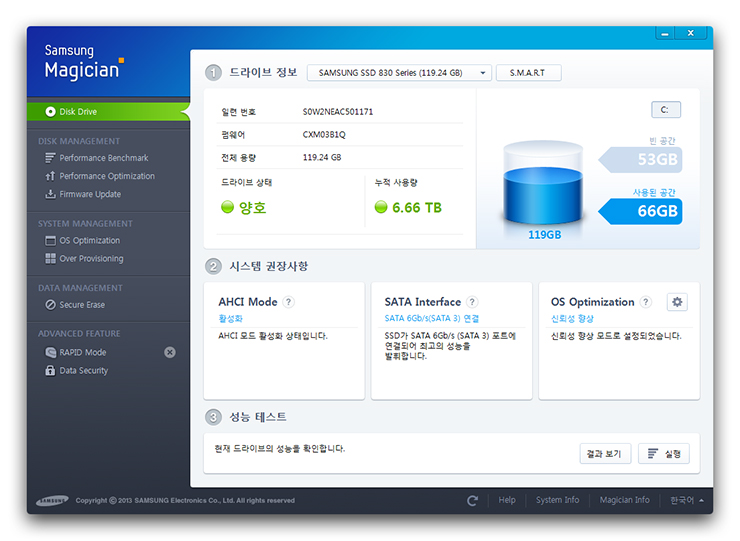Viewport: 740px width, 541px height.
Task: Open Secure Erase
Action: (82, 305)
